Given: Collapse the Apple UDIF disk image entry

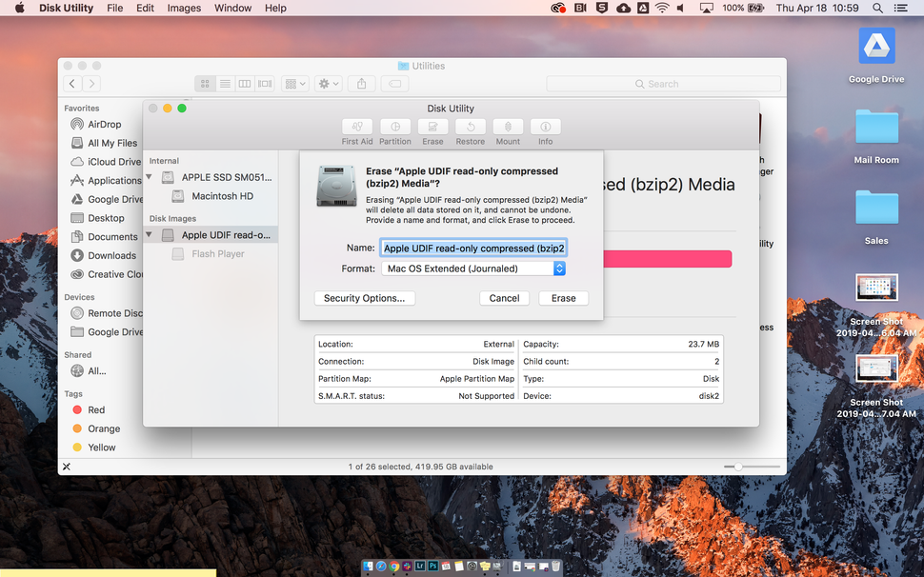Looking at the screenshot, I should pyautogui.click(x=148, y=234).
